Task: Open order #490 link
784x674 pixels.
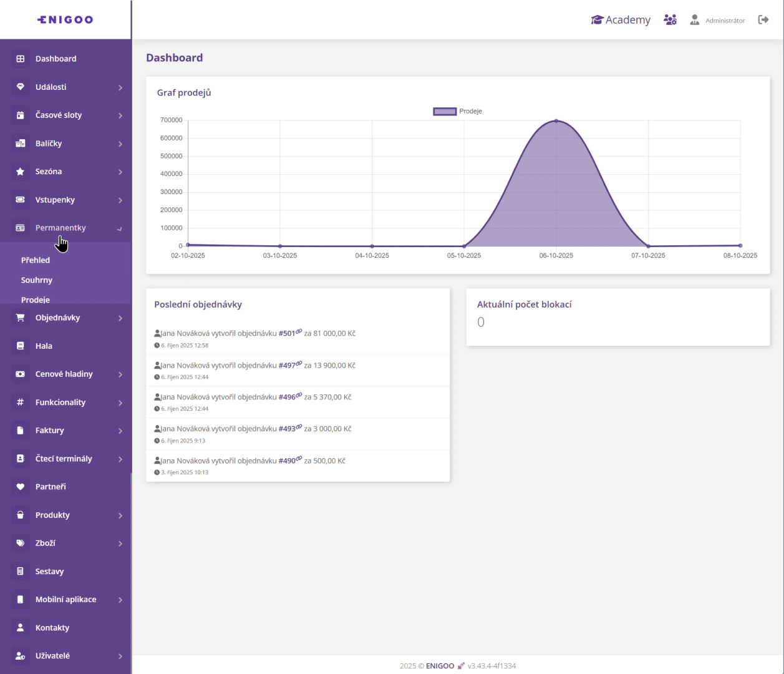Action: click(287, 461)
